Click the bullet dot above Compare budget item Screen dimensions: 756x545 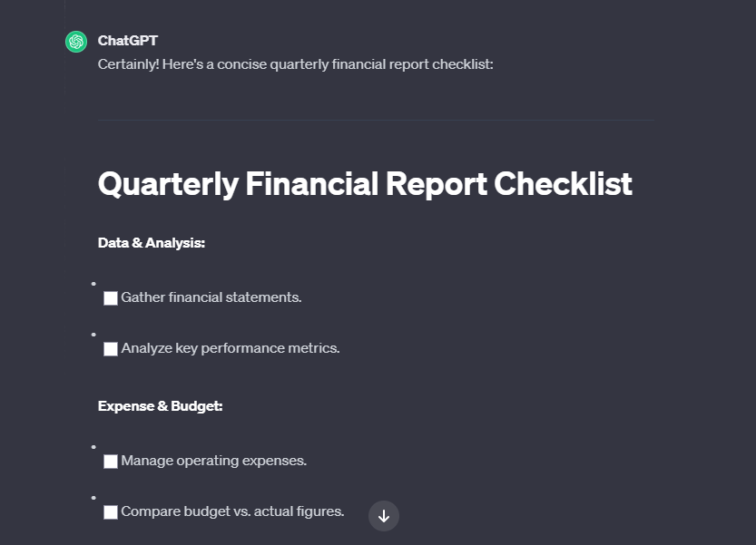[x=93, y=498]
